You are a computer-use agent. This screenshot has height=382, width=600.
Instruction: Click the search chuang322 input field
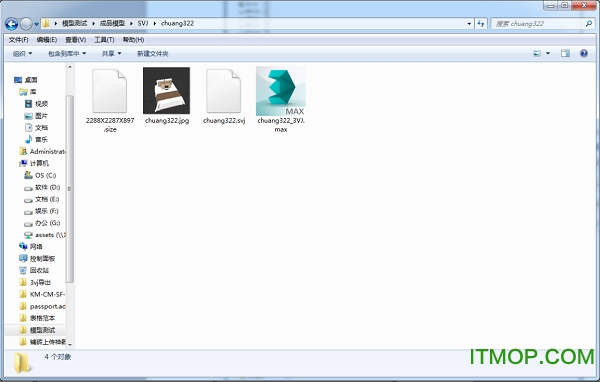coord(539,24)
